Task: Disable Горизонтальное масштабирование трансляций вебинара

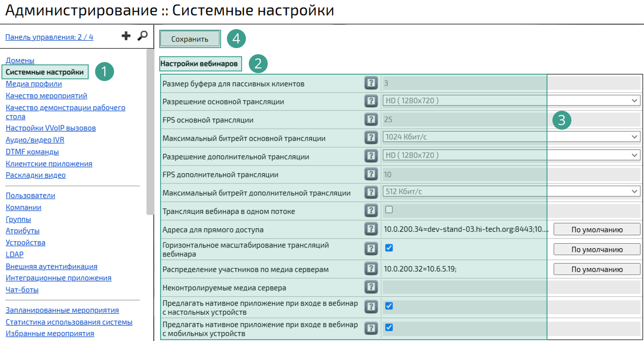Action: pos(389,248)
